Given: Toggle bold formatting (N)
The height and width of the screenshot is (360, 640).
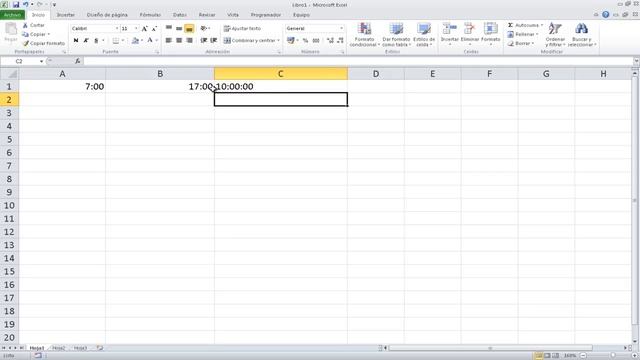Looking at the screenshot, I should 76,40.
